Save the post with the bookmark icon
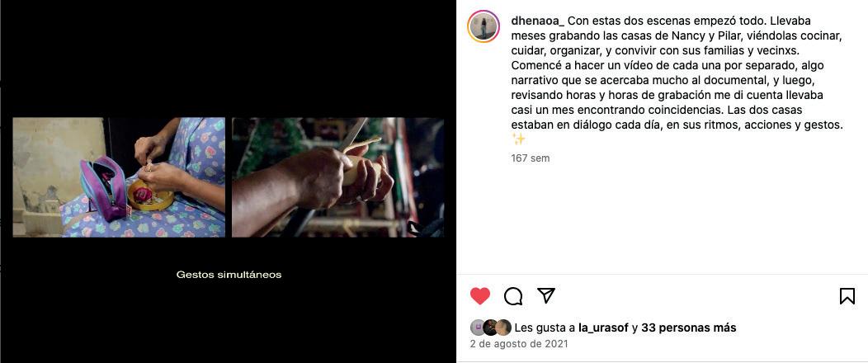 847,296
